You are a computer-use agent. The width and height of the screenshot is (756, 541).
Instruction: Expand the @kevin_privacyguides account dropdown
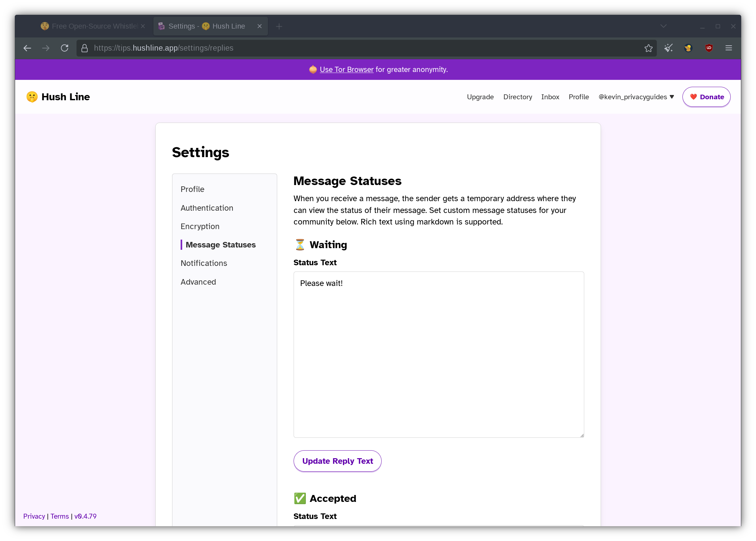click(636, 97)
